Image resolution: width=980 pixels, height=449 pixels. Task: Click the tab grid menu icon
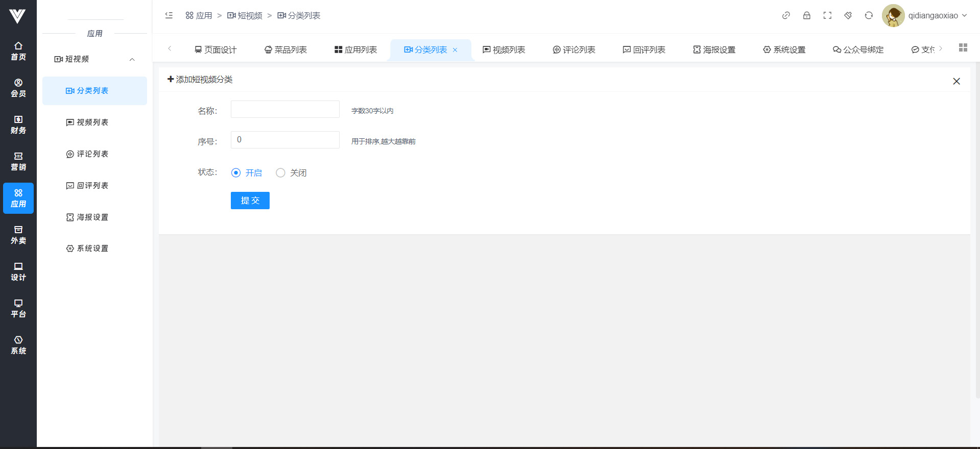click(x=963, y=47)
